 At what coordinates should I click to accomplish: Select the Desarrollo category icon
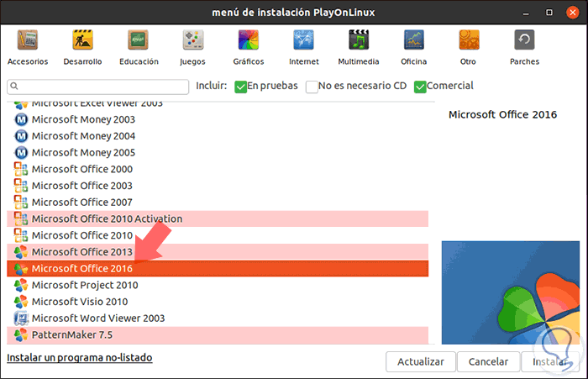coord(82,39)
